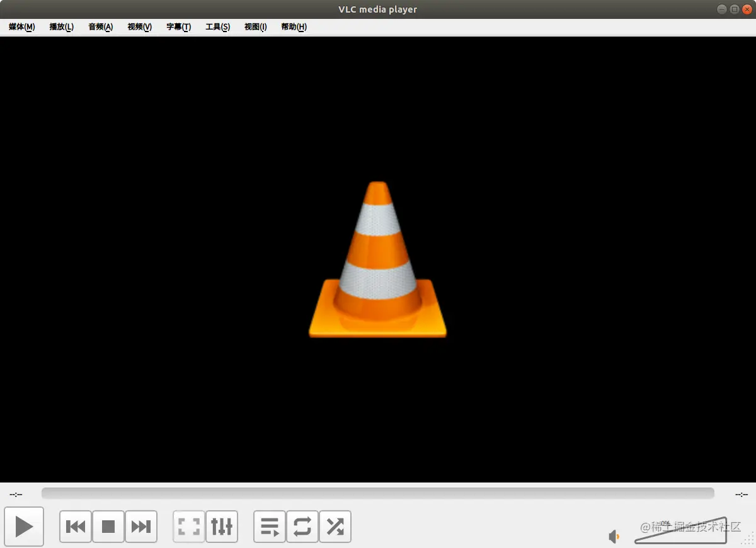Maximize the VLC media player window
This screenshot has height=548, width=756.
[735, 9]
